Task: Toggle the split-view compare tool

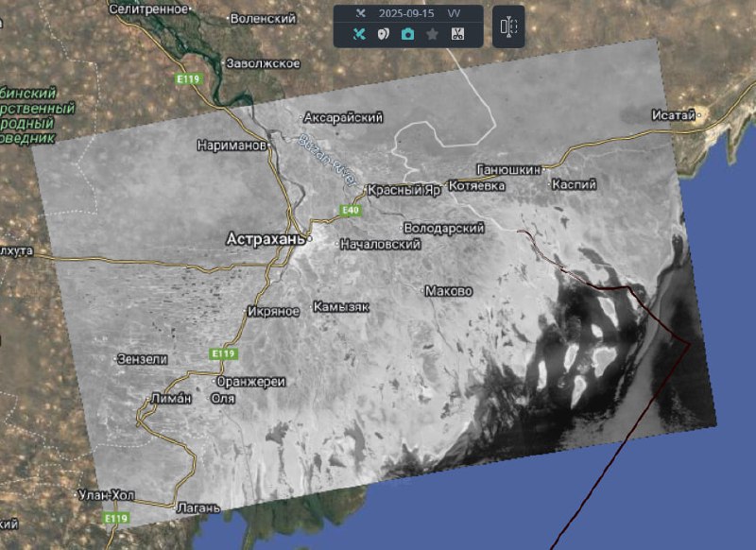Action: coord(508,26)
